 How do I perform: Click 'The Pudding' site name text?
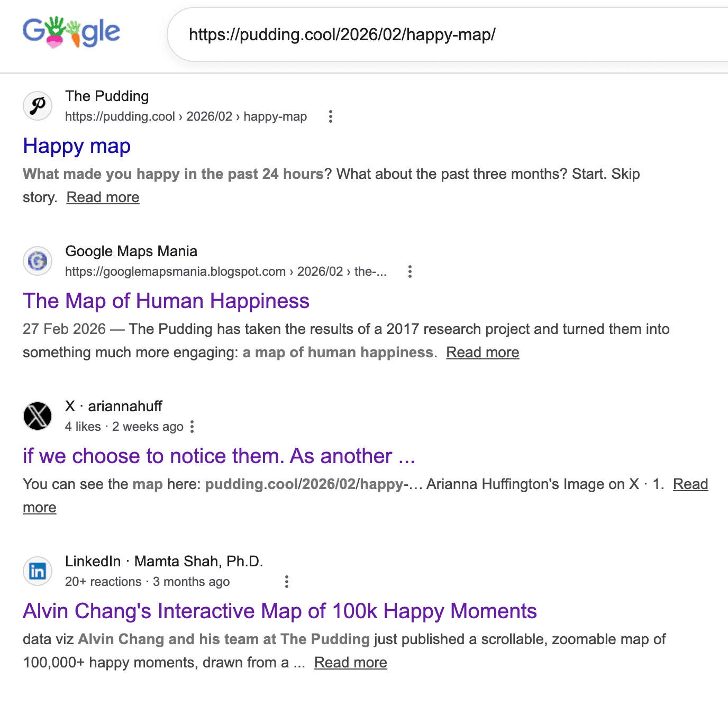107,96
